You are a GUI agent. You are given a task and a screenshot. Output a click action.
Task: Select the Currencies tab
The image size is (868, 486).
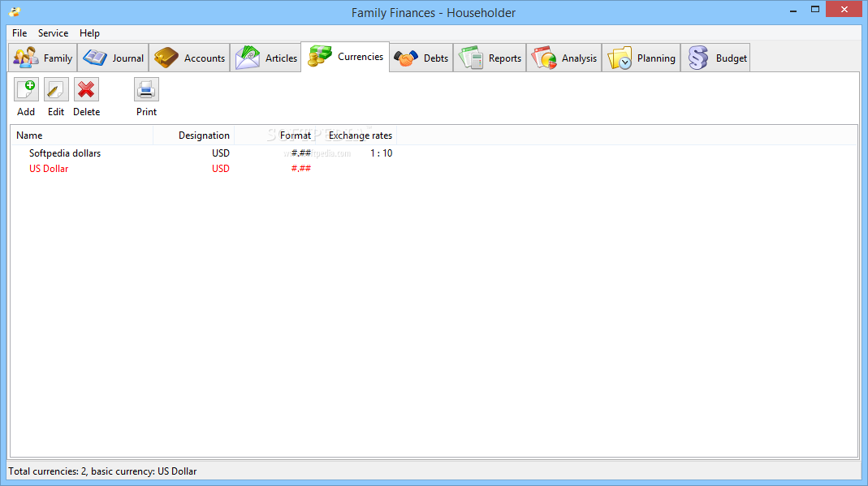pos(345,57)
